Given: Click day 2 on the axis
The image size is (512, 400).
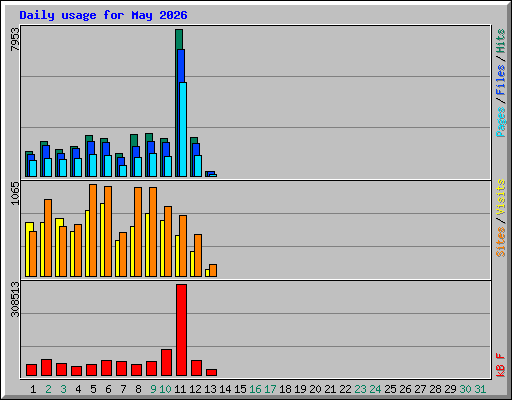Looking at the screenshot, I should click(x=48, y=389).
